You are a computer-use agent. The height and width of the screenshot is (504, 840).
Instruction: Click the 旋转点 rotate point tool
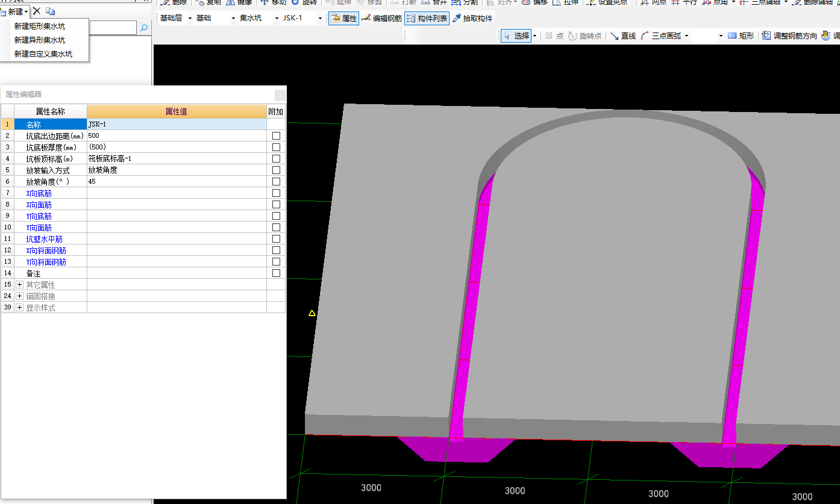[x=585, y=36]
